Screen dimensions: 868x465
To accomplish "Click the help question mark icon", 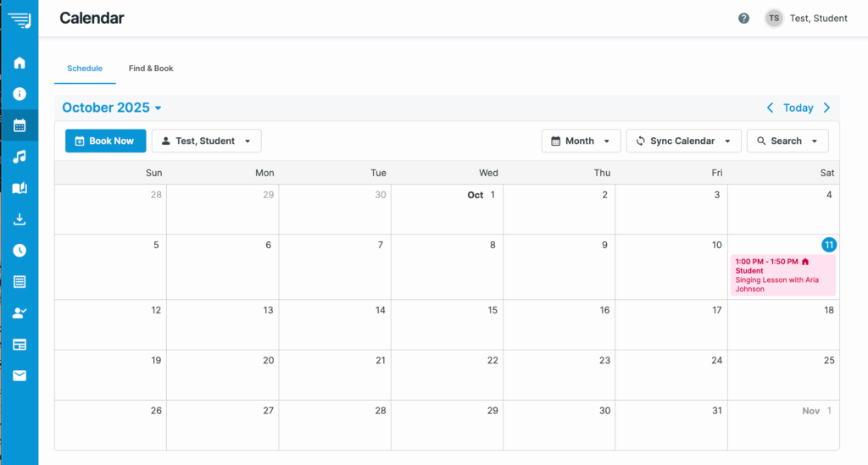I will coord(743,19).
